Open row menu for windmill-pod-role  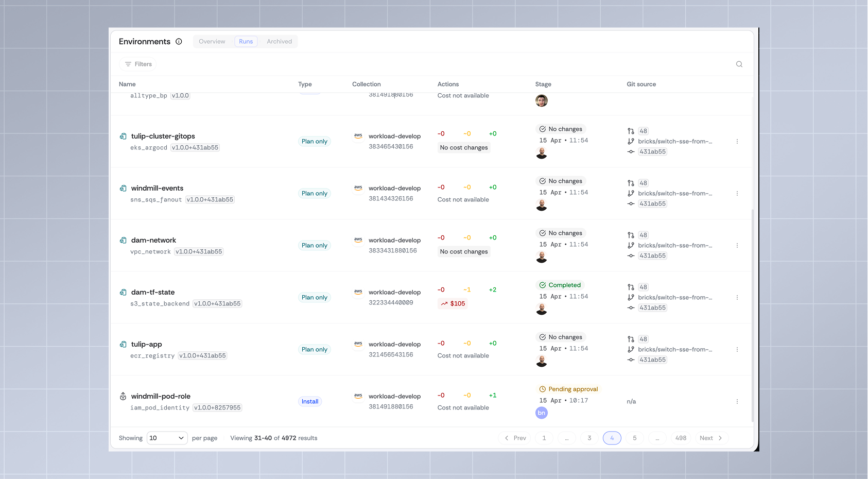[737, 402]
